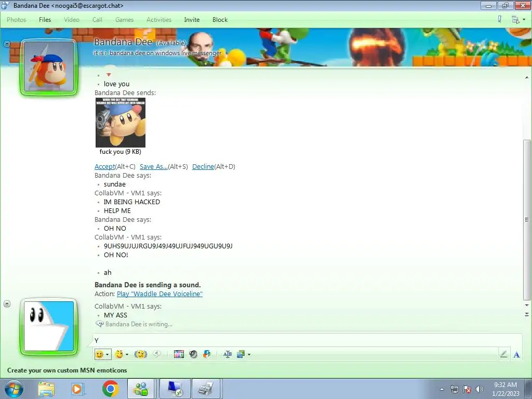
Task: Click the quick texts pictures icon
Action: pyautogui.click(x=241, y=354)
